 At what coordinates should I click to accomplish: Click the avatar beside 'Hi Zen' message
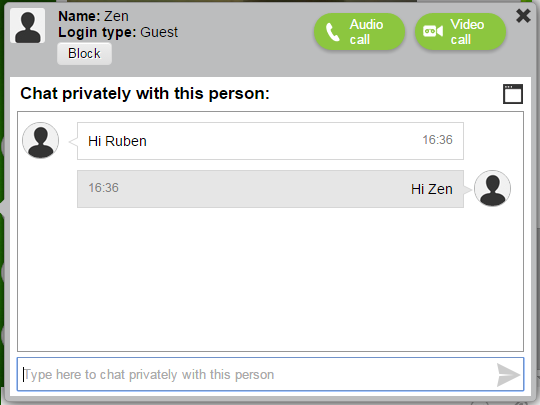point(492,188)
